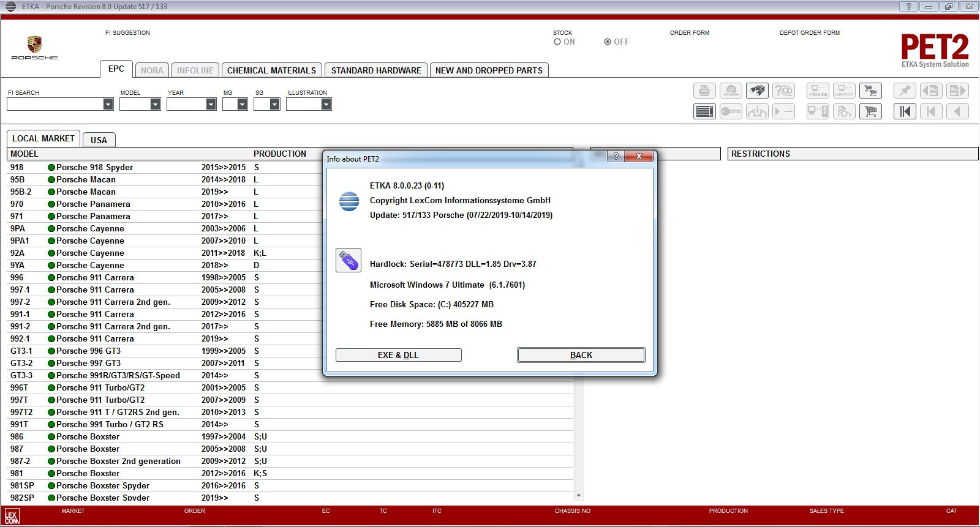Viewport: 980px width, 527px height.
Task: Click the plain left triangle back icon
Action: tap(957, 111)
